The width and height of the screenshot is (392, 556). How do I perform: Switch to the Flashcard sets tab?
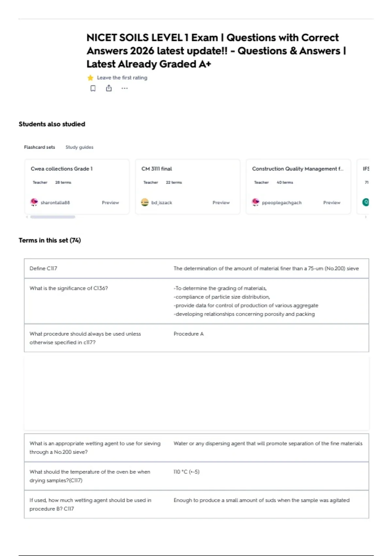click(x=40, y=147)
